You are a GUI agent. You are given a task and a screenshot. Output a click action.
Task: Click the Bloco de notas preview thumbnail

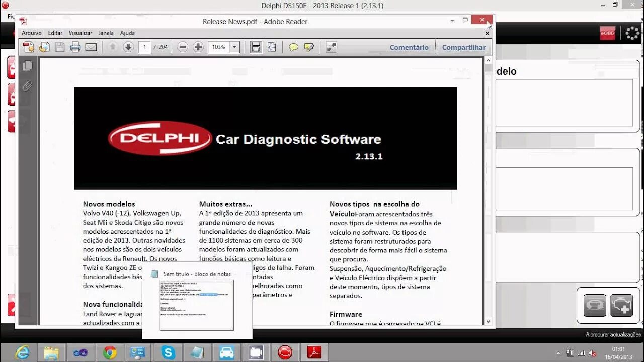[x=197, y=305]
